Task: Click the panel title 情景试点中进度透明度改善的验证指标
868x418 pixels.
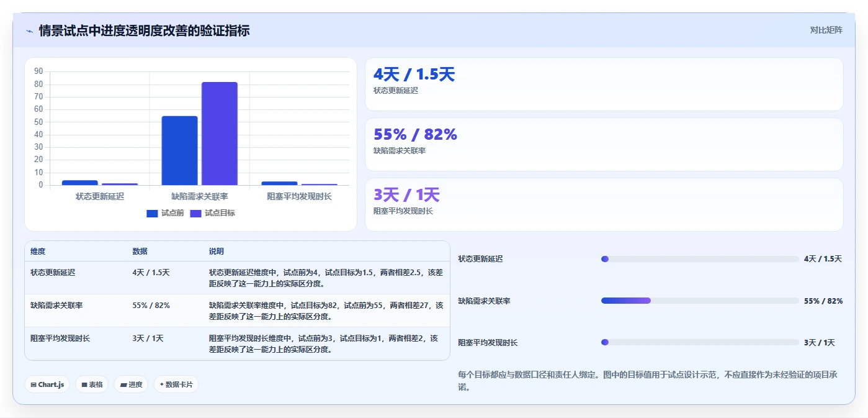Action: coord(144,30)
